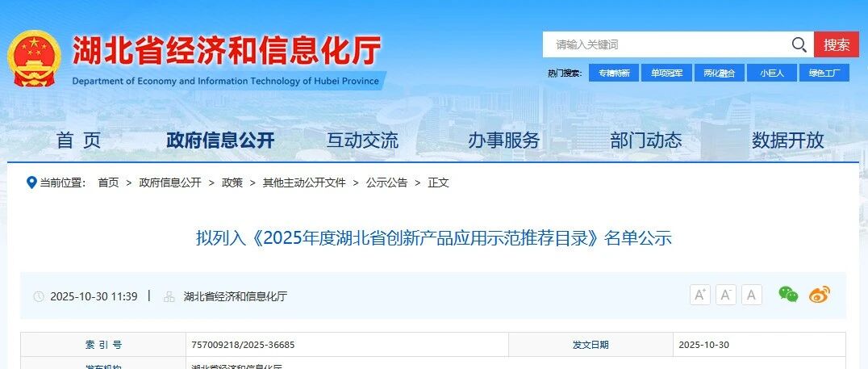The width and height of the screenshot is (868, 369).
Task: Click the location pin icon before 当前位置
Action: pos(31,182)
